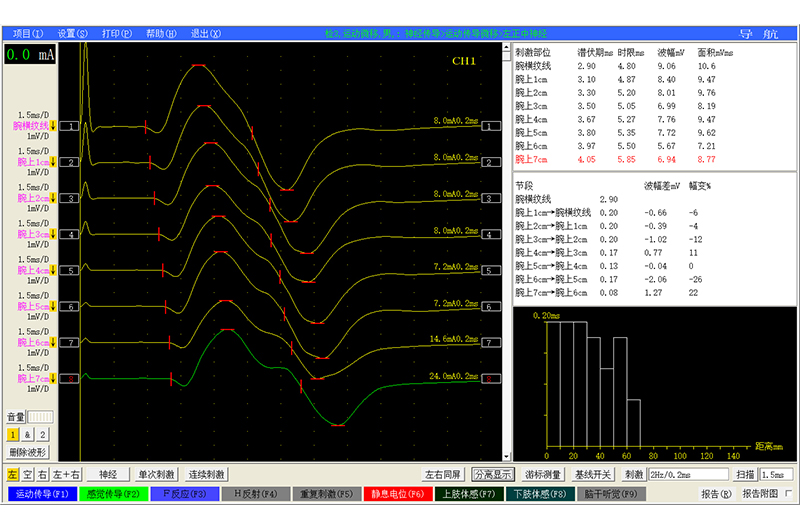Viewport: 800px width, 529px height.
Task: Toggle the 左 side selection button
Action: [12, 474]
